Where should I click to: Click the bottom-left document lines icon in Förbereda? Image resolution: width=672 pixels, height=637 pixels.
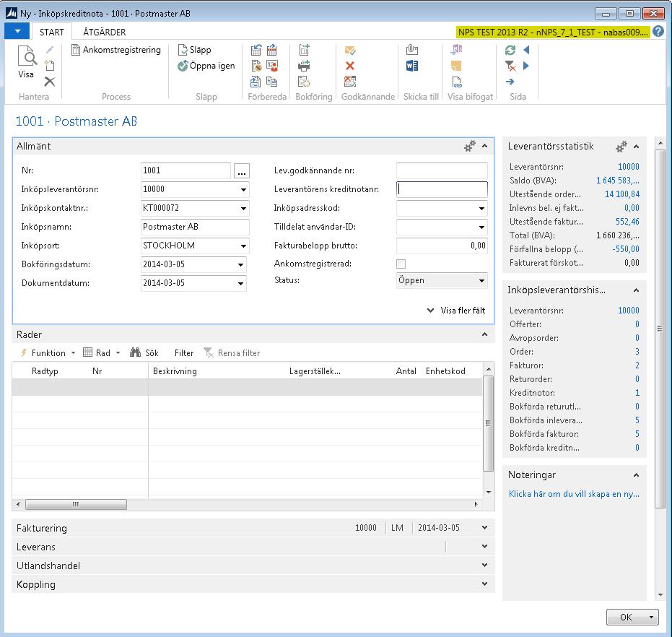click(x=256, y=82)
